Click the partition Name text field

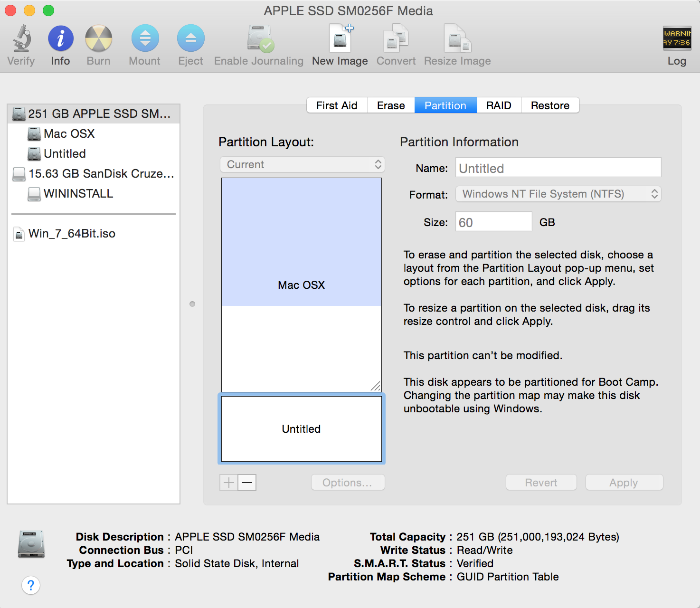pyautogui.click(x=558, y=168)
